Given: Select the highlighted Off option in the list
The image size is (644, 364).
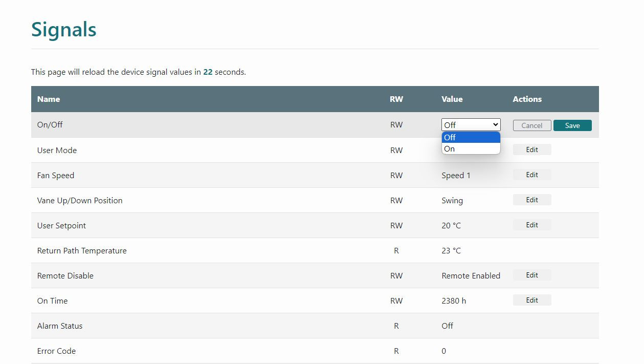Looking at the screenshot, I should tap(471, 137).
